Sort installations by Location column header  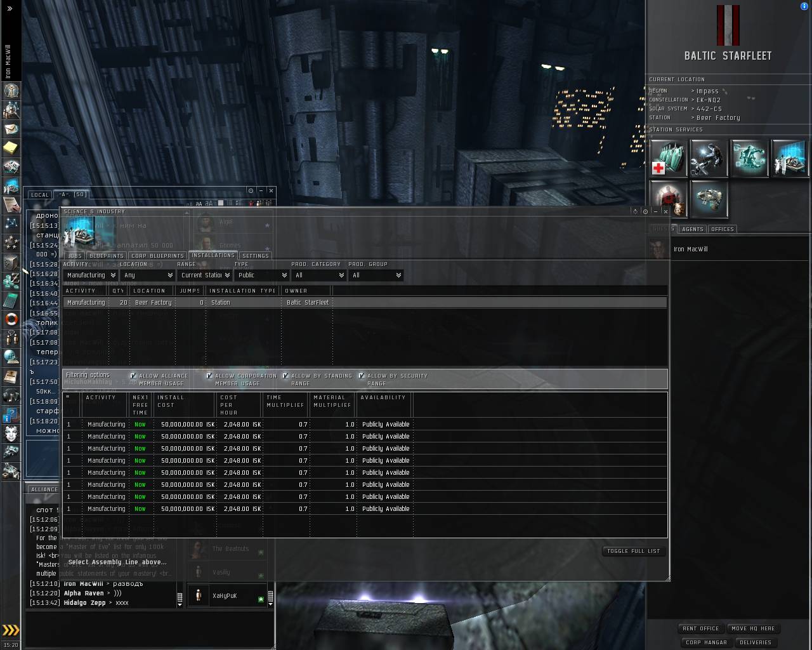coord(153,291)
